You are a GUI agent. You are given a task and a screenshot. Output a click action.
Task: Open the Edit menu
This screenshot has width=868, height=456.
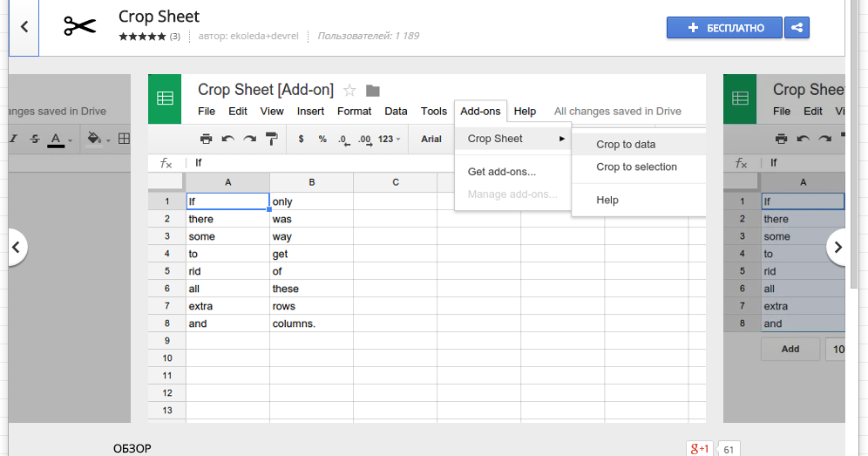click(238, 112)
